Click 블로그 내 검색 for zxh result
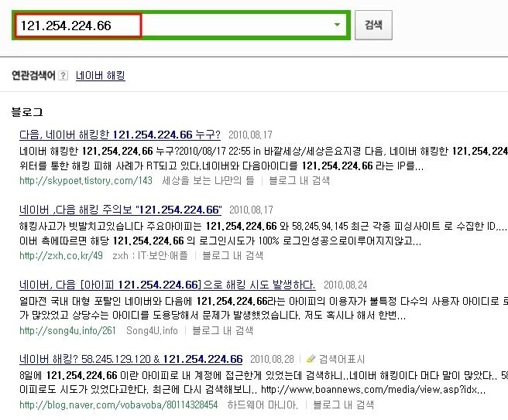The width and height of the screenshot is (508, 420). (232, 255)
